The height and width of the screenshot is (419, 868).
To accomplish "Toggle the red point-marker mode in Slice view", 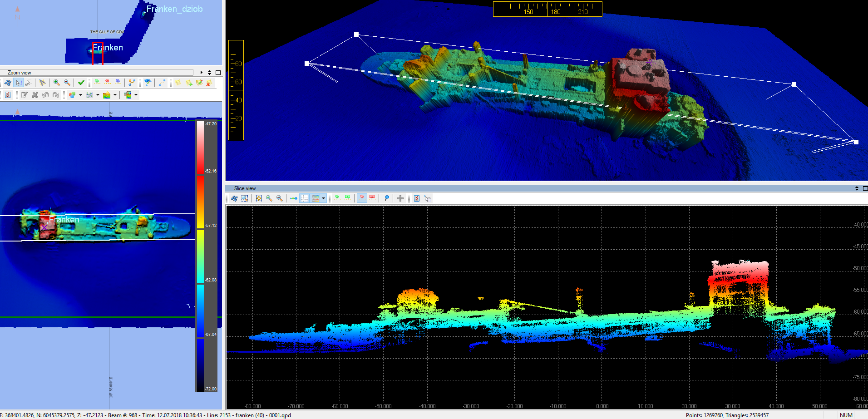I will click(x=362, y=198).
